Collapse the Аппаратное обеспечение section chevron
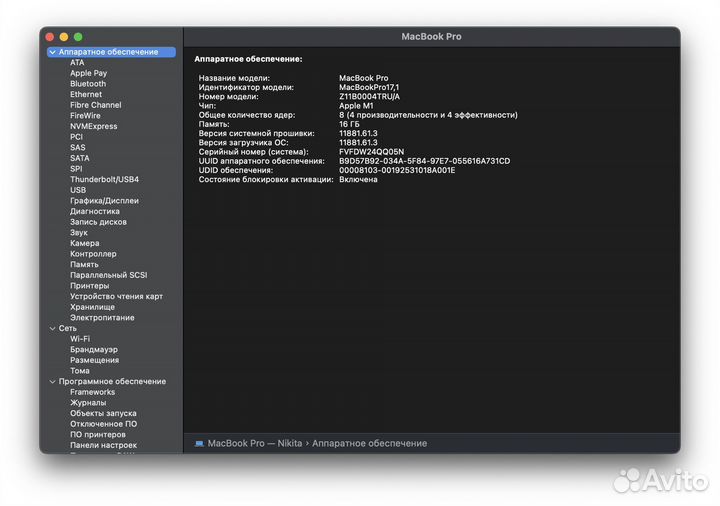 coord(52,52)
